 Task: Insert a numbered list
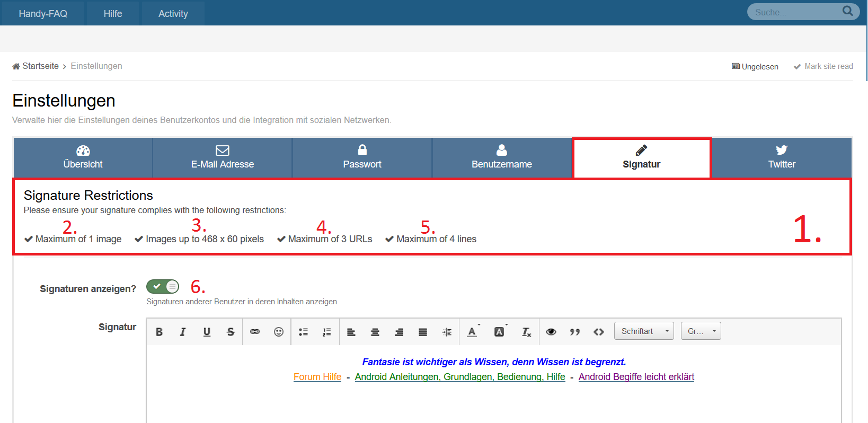coord(327,332)
